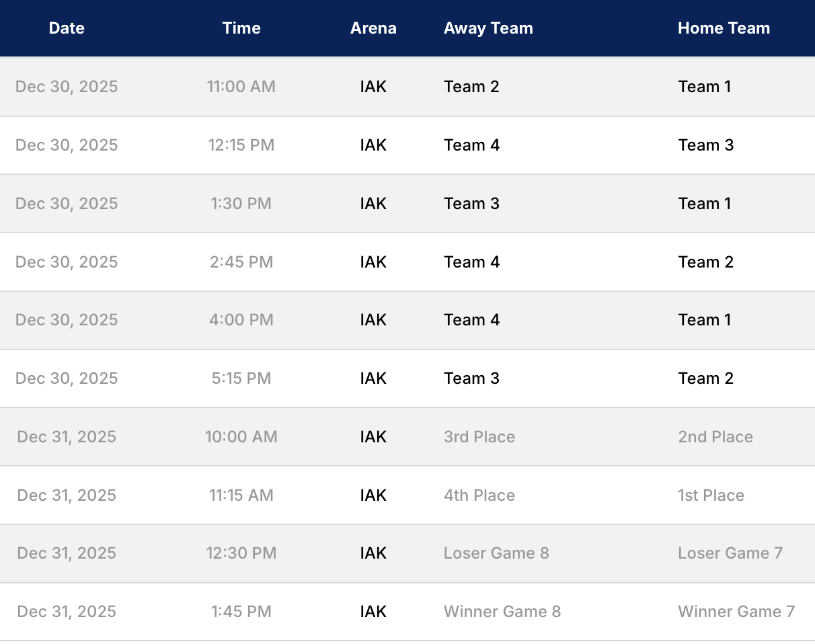Click 1st Place in the 11:15 AM row
The height and width of the screenshot is (644, 815).
pyautogui.click(x=711, y=495)
